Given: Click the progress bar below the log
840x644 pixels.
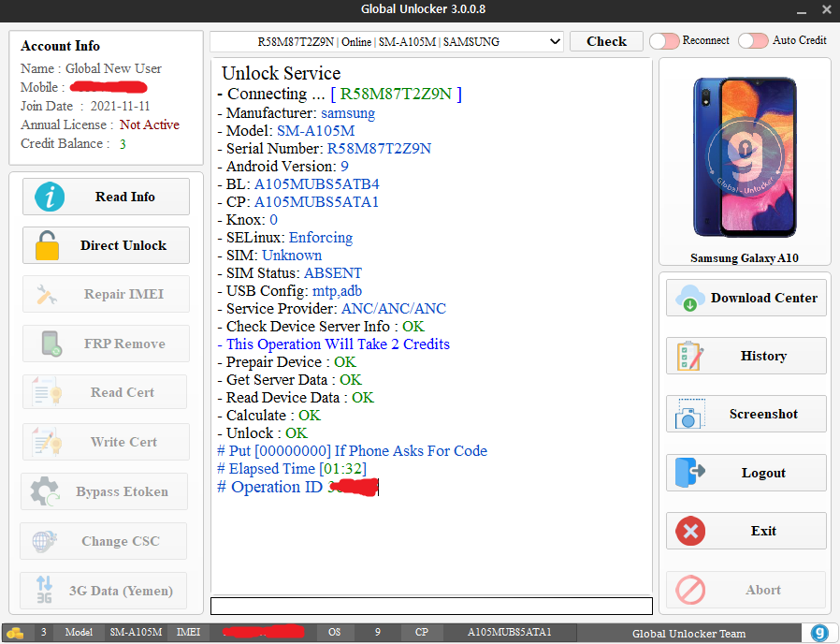Looking at the screenshot, I should [431, 606].
